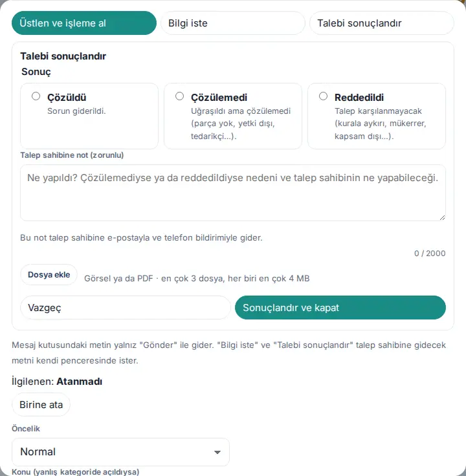Click the Öncelik dropdown caret arrow
466x476 pixels.
pyautogui.click(x=217, y=452)
